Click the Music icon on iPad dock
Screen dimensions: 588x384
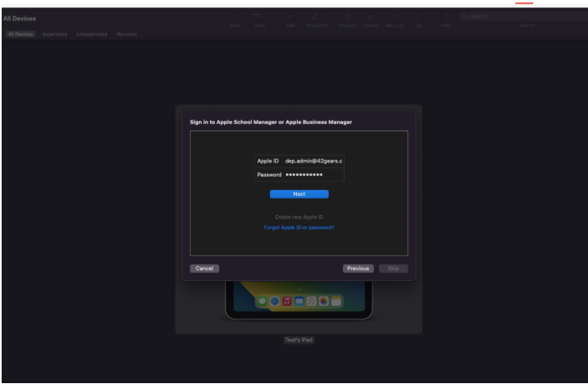click(x=287, y=301)
